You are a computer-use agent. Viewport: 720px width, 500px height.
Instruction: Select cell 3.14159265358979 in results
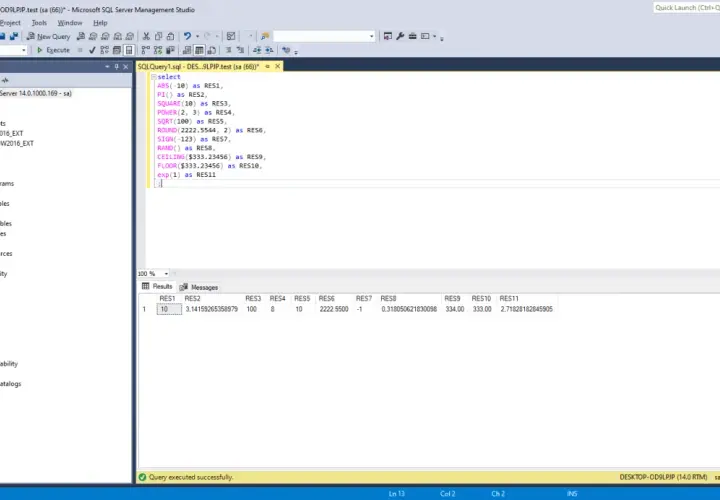[x=212, y=309]
